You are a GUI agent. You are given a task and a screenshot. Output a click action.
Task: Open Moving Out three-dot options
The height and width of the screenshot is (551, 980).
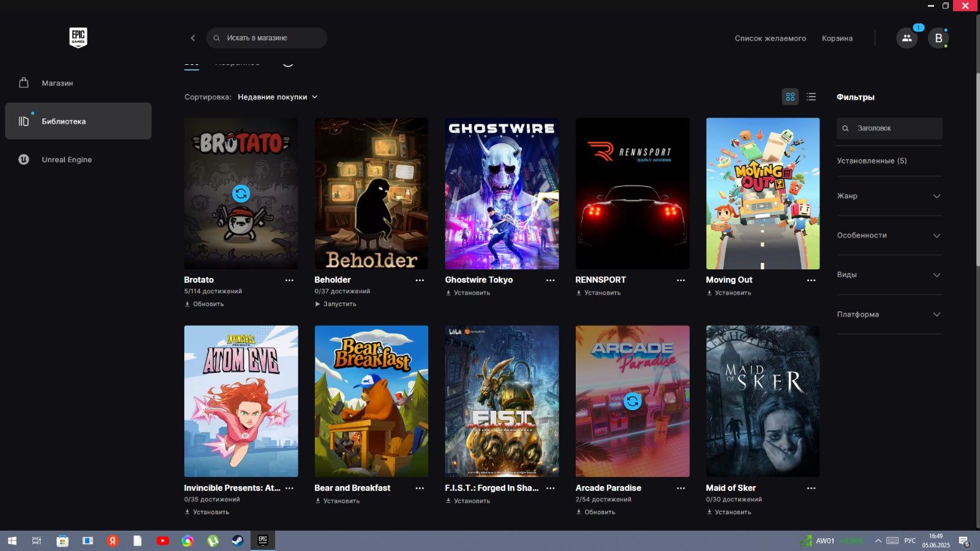coord(811,280)
